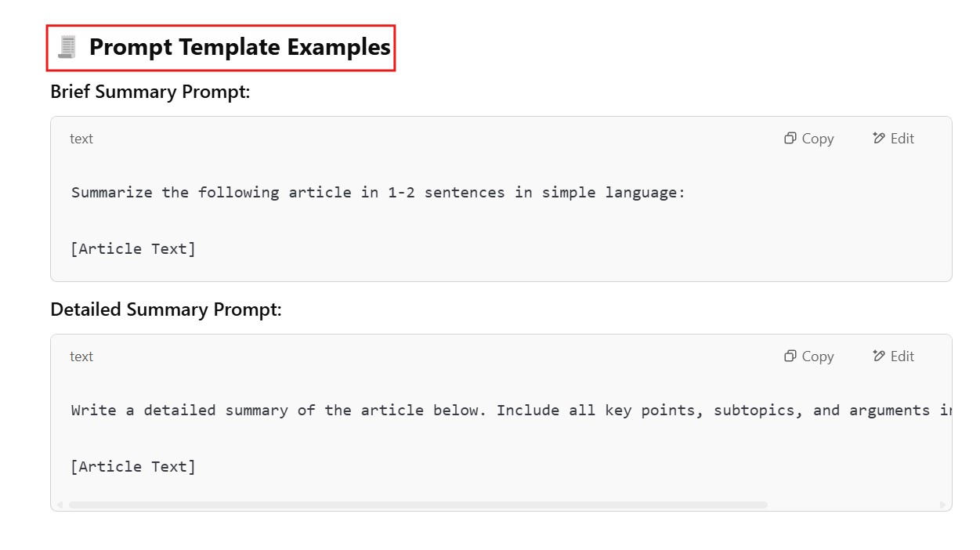Click the "text" language label in Detailed Summary block

pyautogui.click(x=81, y=356)
